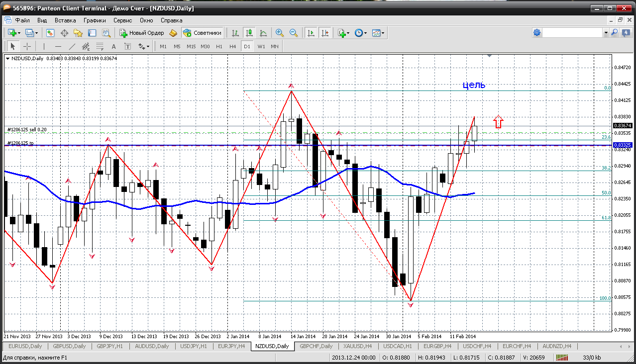636x364 pixels.
Task: Click the Новый Ордер button
Action: 141,33
